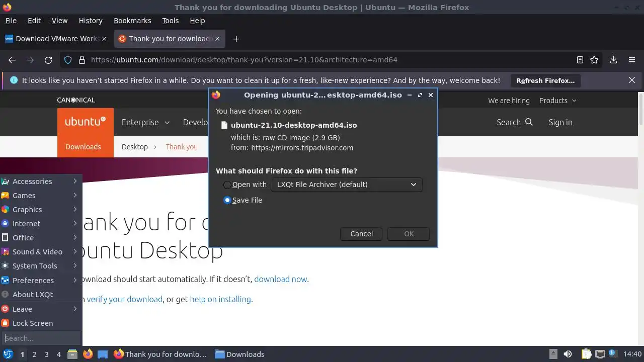Open the Bookmarks menu
The image size is (644, 362).
point(132,21)
